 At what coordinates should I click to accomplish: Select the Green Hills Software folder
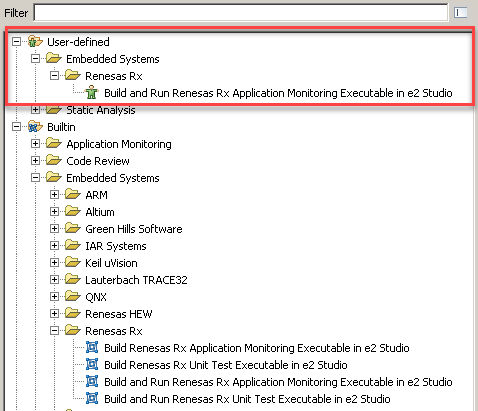(134, 229)
